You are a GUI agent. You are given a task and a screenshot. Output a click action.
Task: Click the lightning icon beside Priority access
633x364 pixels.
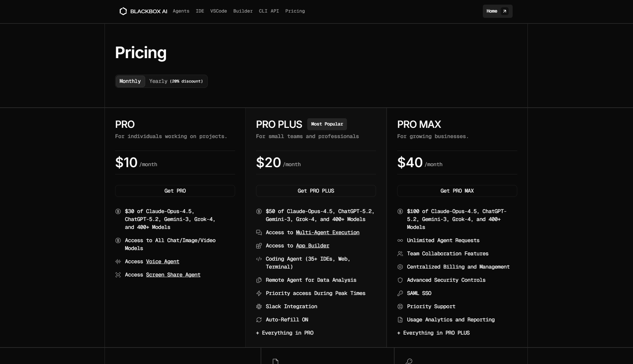[259, 293]
